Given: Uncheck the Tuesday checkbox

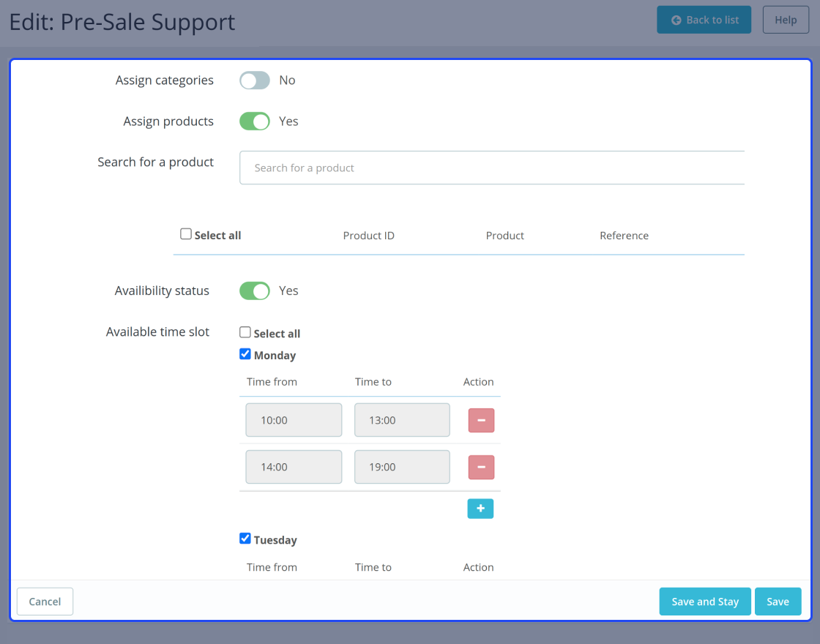Looking at the screenshot, I should click(245, 539).
